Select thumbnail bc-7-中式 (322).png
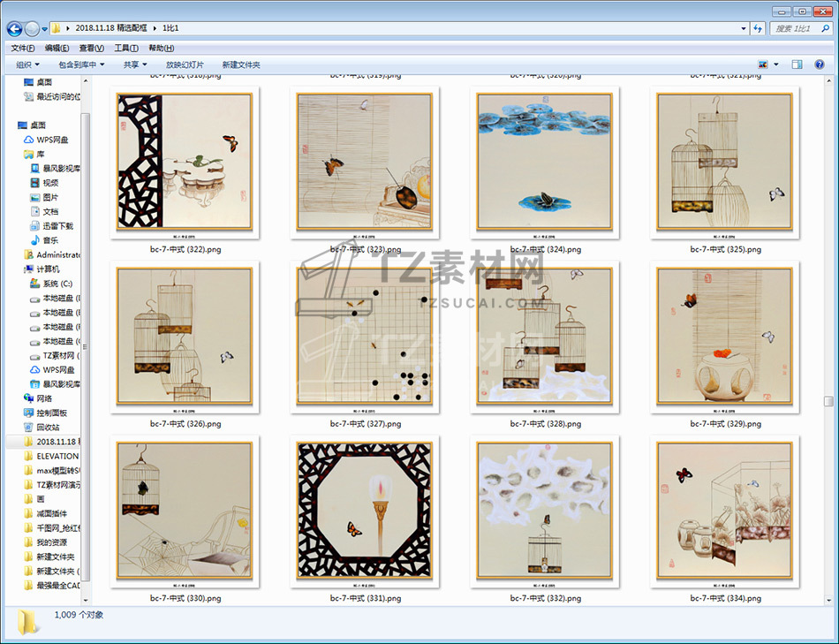 click(185, 163)
